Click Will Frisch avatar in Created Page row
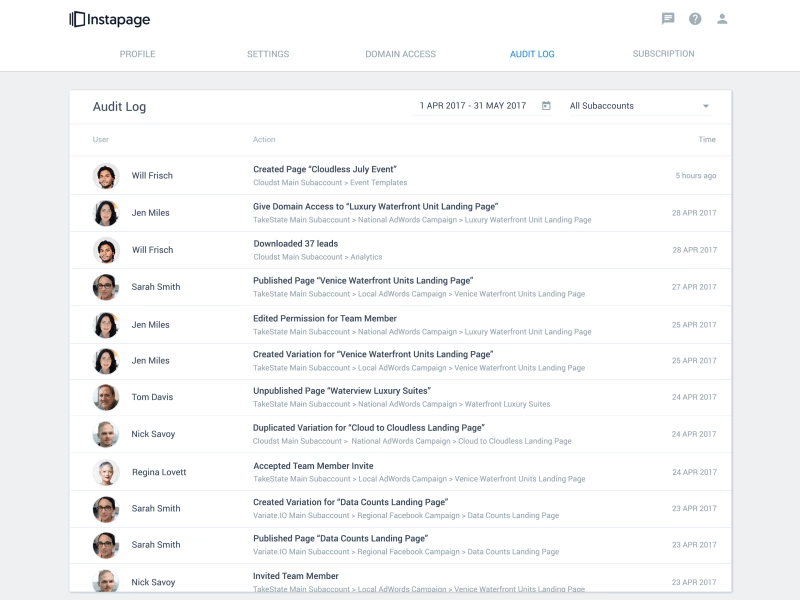This screenshot has width=800, height=600. click(x=106, y=176)
